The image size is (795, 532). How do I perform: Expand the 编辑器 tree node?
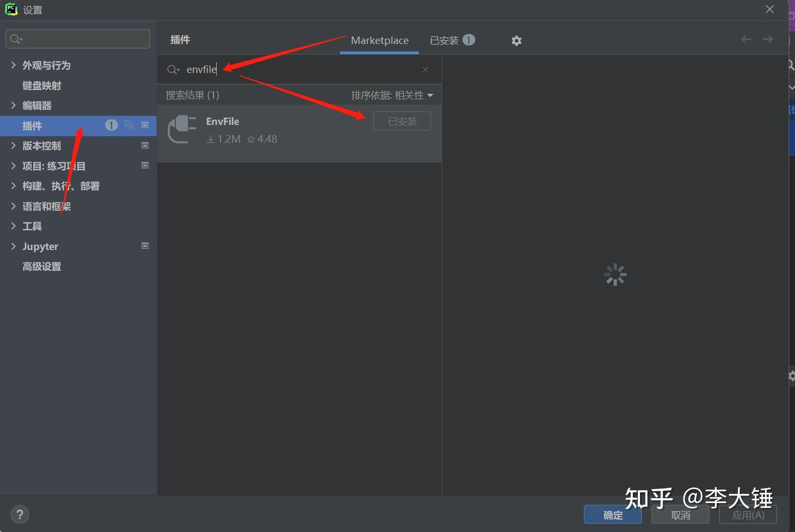tap(13, 105)
